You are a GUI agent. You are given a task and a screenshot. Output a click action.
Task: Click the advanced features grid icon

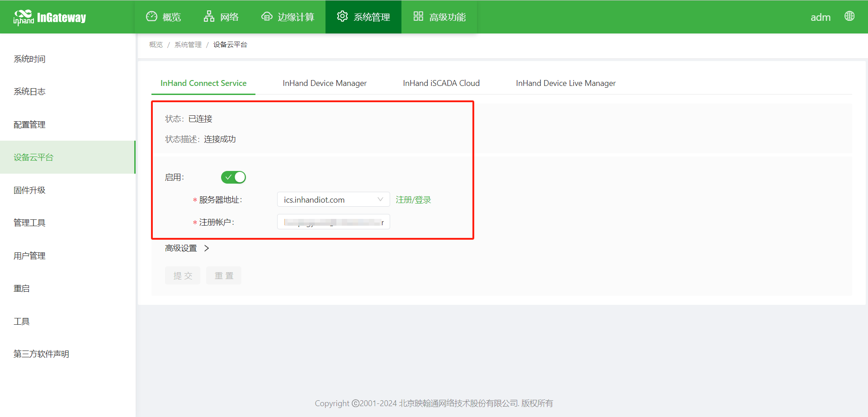[418, 16]
